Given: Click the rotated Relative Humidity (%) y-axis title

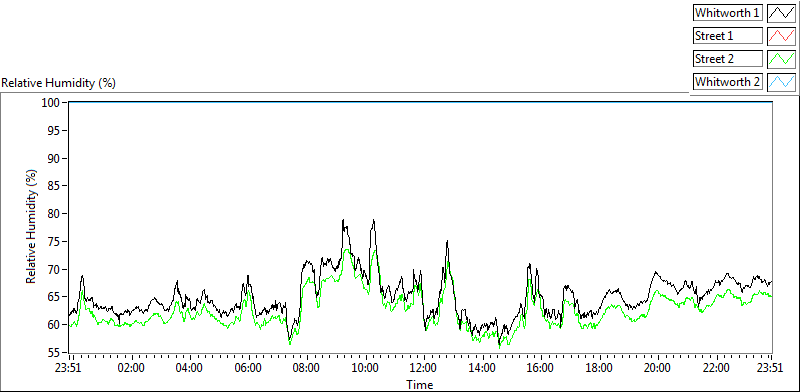Looking at the screenshot, I should pyautogui.click(x=32, y=227).
